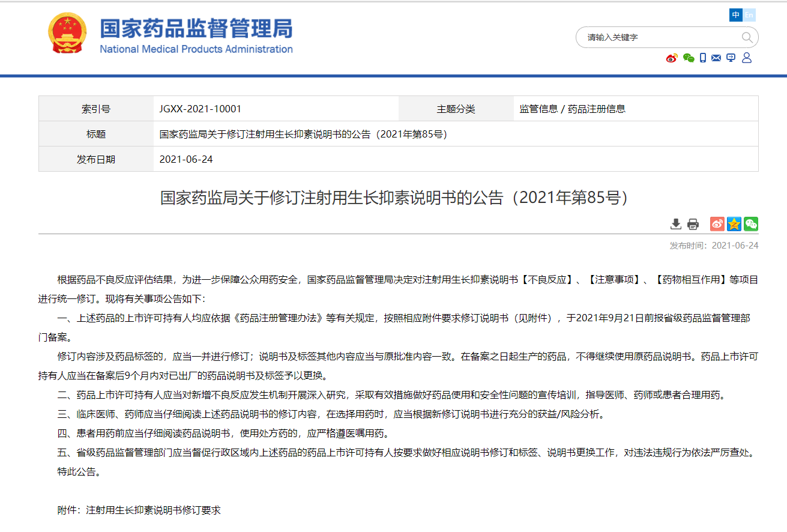Viewport: 787px width, 532px height.
Task: Select index number JGXX-2021-10001
Action: click(201, 109)
